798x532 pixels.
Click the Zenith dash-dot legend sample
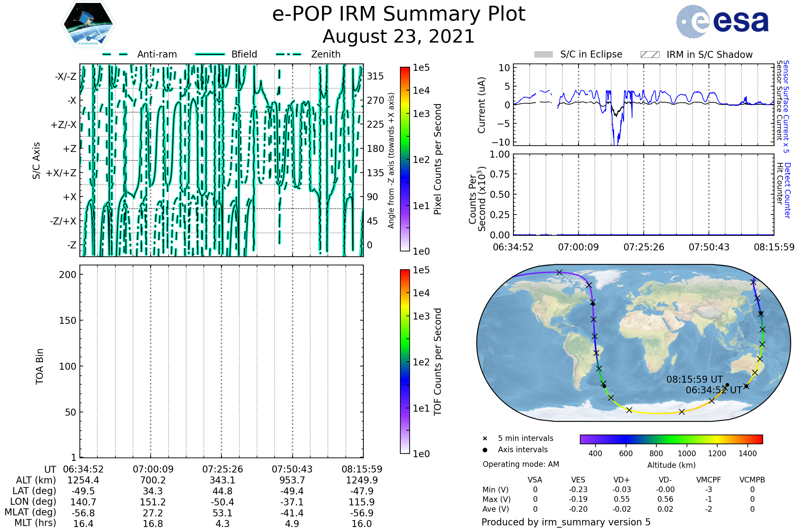pyautogui.click(x=289, y=54)
